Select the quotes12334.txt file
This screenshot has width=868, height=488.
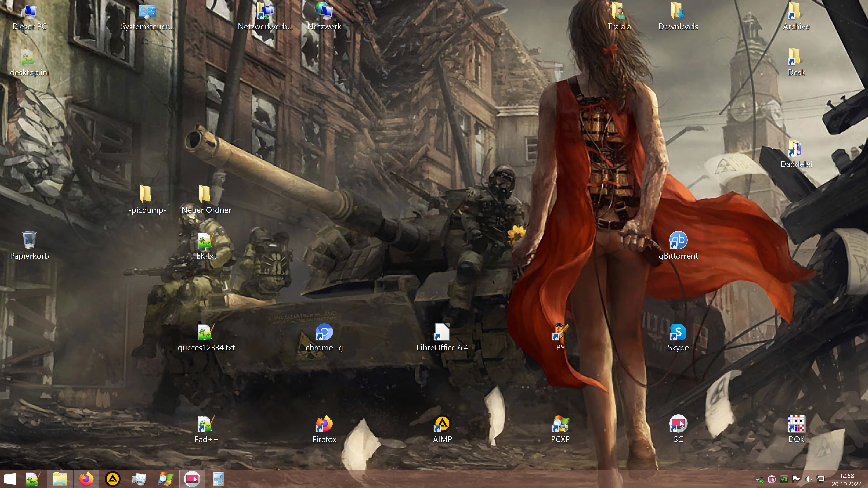pyautogui.click(x=205, y=332)
